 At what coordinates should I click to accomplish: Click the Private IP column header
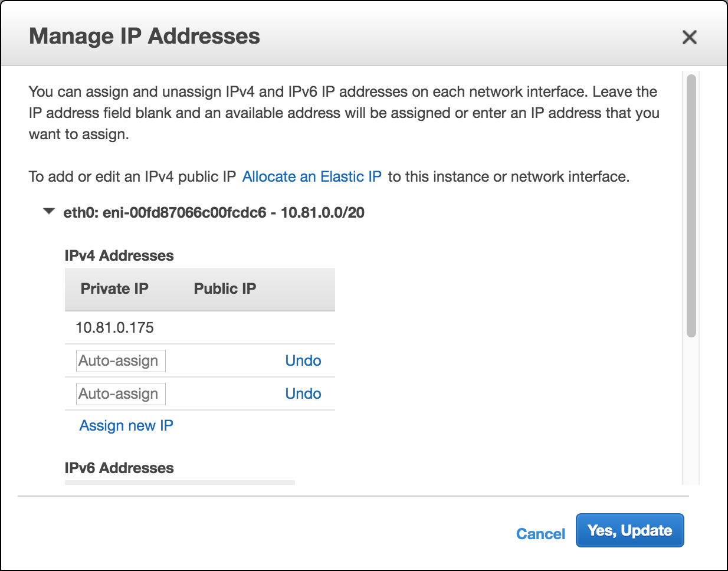[114, 288]
